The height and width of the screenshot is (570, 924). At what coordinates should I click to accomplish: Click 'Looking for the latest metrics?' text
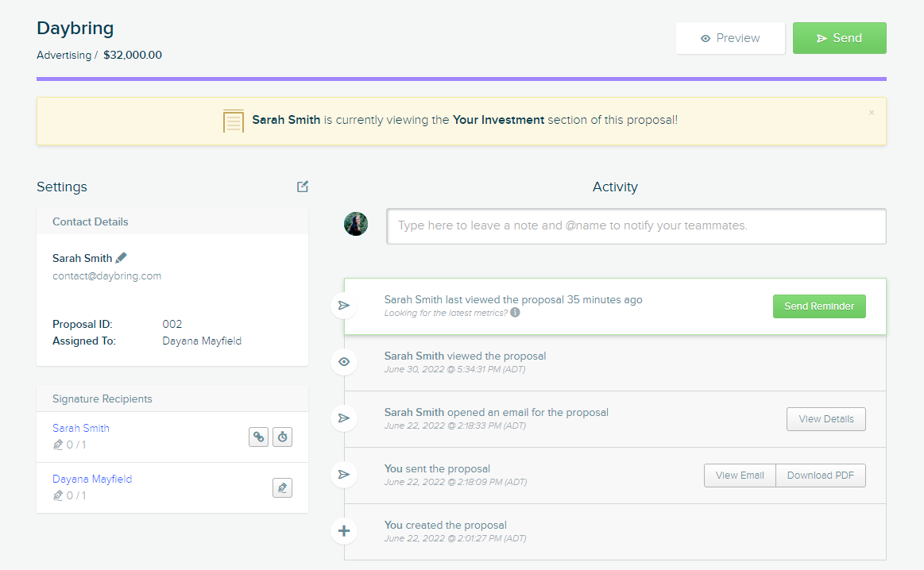pyautogui.click(x=446, y=313)
